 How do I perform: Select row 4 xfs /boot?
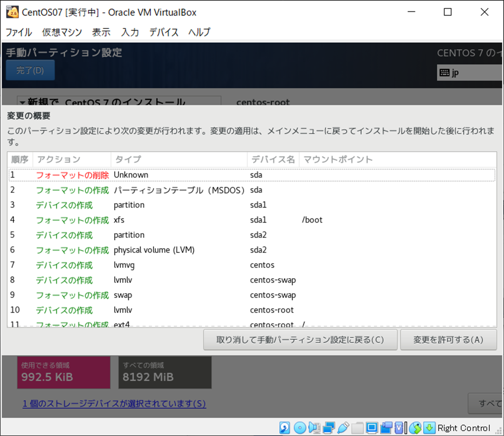click(x=252, y=220)
